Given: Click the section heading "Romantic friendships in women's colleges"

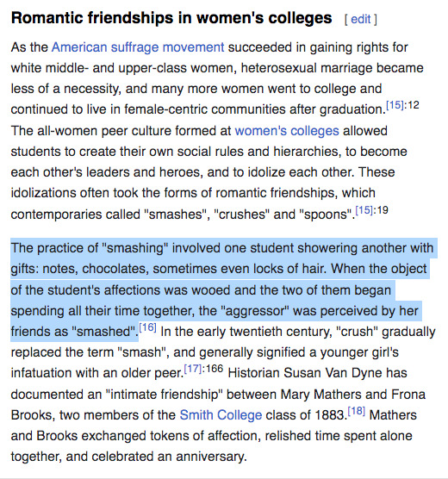Looking at the screenshot, I should click(x=171, y=18).
